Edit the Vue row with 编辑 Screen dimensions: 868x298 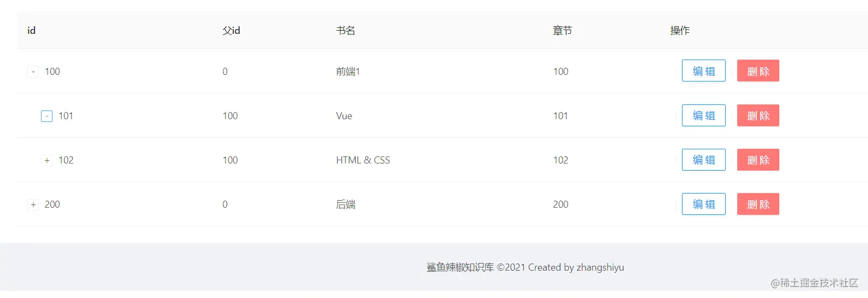coord(704,115)
